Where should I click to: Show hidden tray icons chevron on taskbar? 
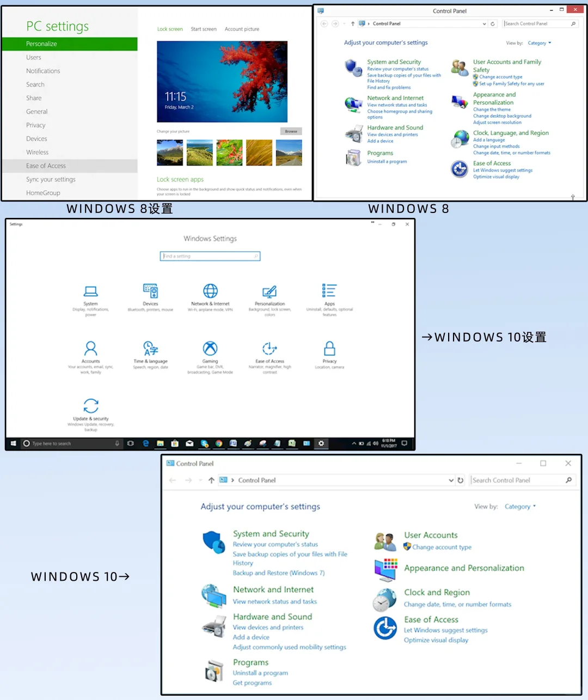[354, 443]
